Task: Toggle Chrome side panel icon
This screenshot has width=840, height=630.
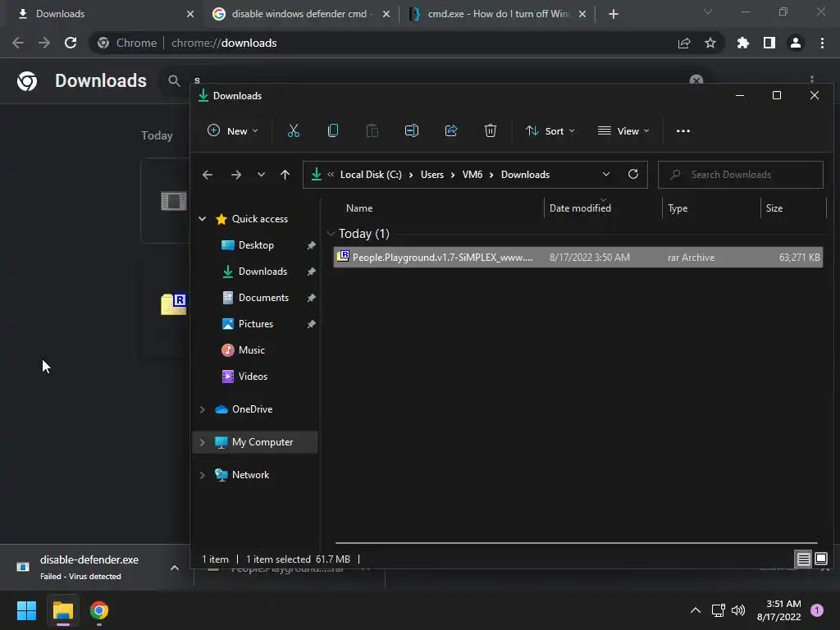Action: click(769, 43)
